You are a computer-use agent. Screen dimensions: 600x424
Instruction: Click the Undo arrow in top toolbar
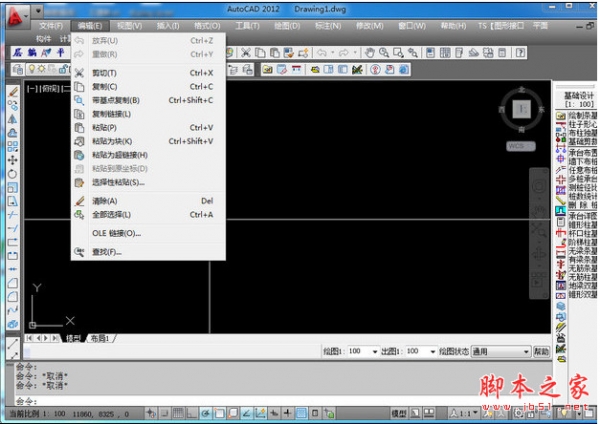(321, 52)
